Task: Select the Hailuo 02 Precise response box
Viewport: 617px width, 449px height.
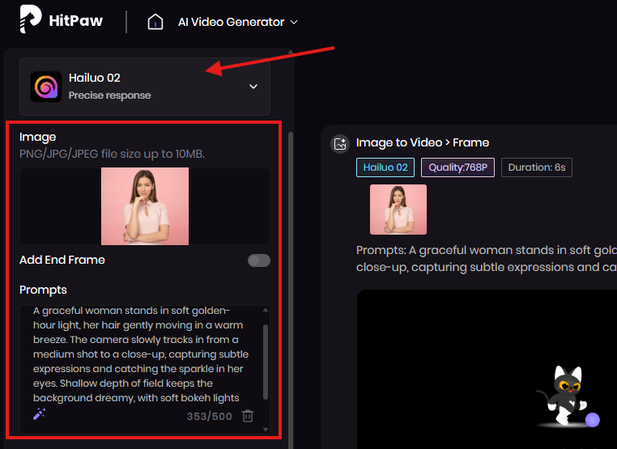Action: (x=145, y=86)
